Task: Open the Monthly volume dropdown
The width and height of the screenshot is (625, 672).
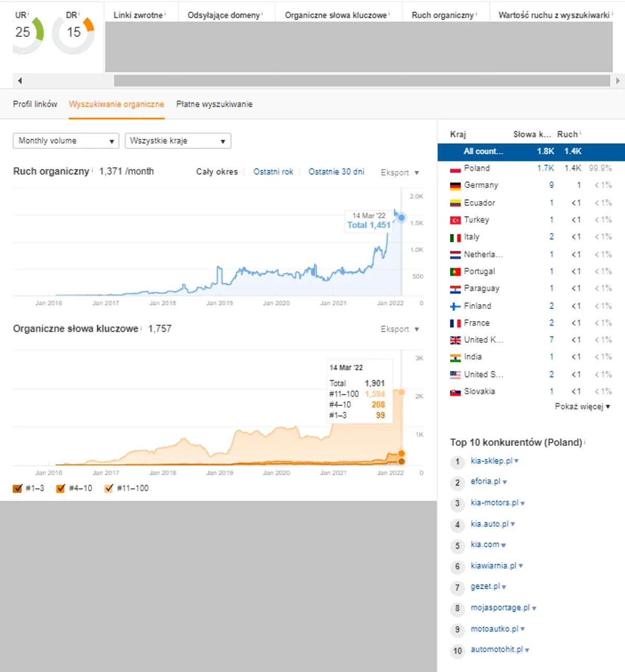Action: click(65, 141)
